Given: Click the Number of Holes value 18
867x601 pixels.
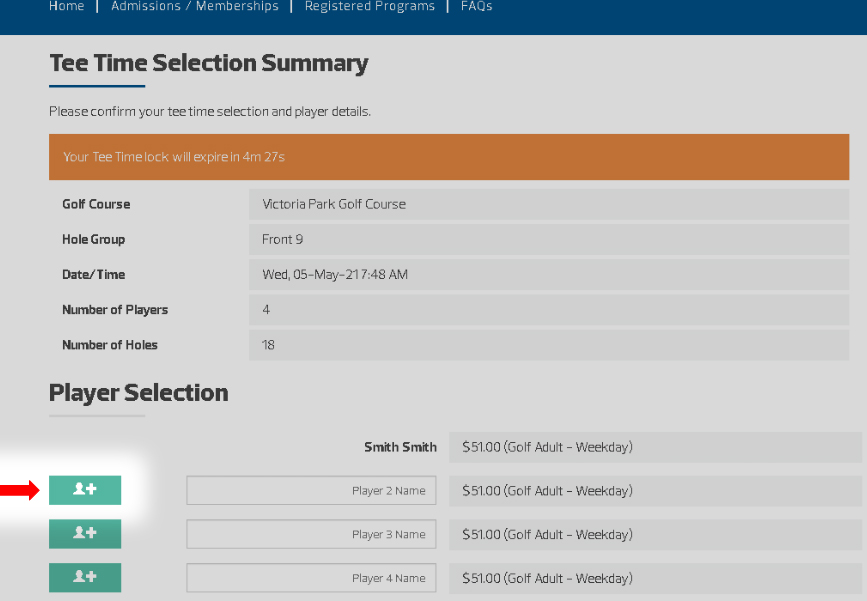Looking at the screenshot, I should [x=548, y=345].
